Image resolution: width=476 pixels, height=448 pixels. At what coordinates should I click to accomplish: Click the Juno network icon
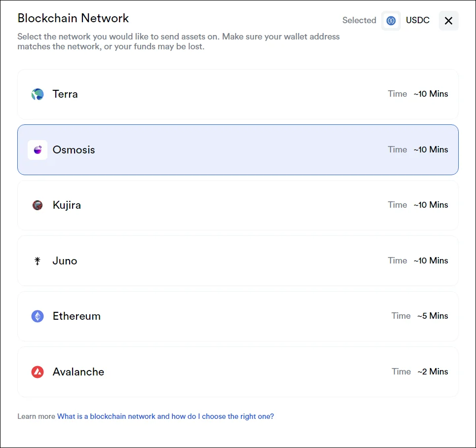(38, 261)
